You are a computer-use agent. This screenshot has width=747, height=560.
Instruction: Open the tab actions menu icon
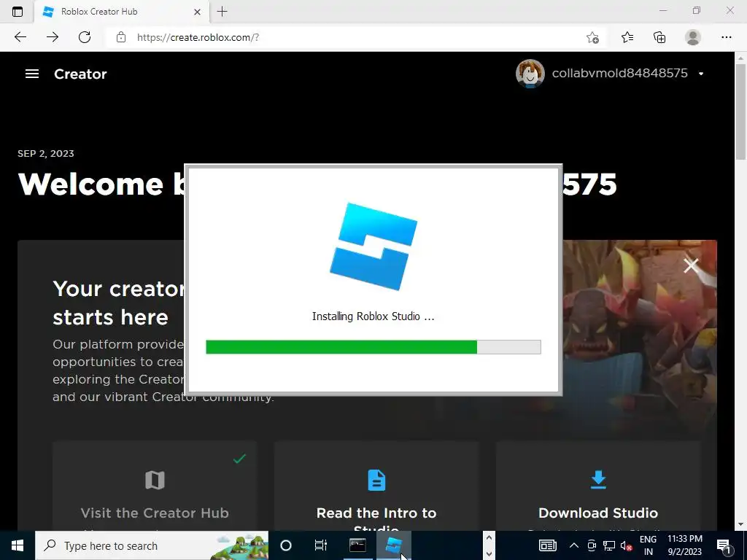[x=18, y=12]
